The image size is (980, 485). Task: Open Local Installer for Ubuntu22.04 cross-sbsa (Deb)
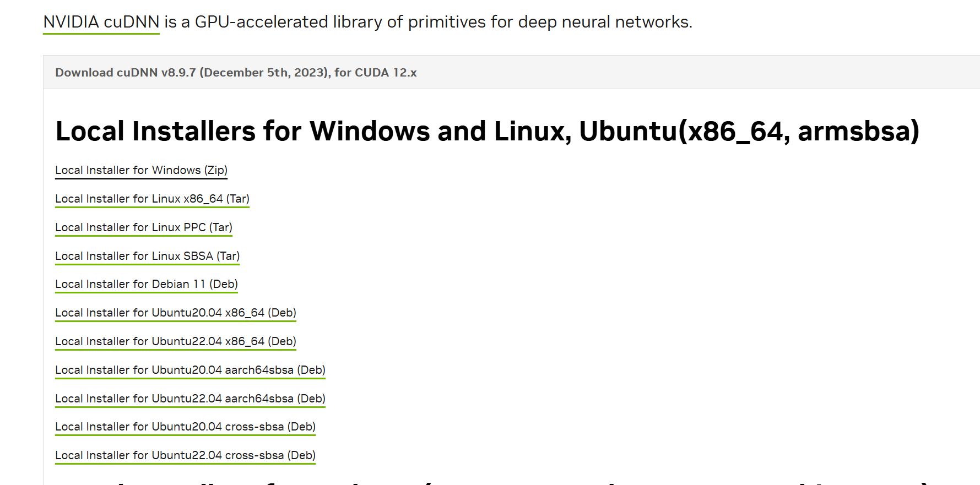tap(185, 455)
